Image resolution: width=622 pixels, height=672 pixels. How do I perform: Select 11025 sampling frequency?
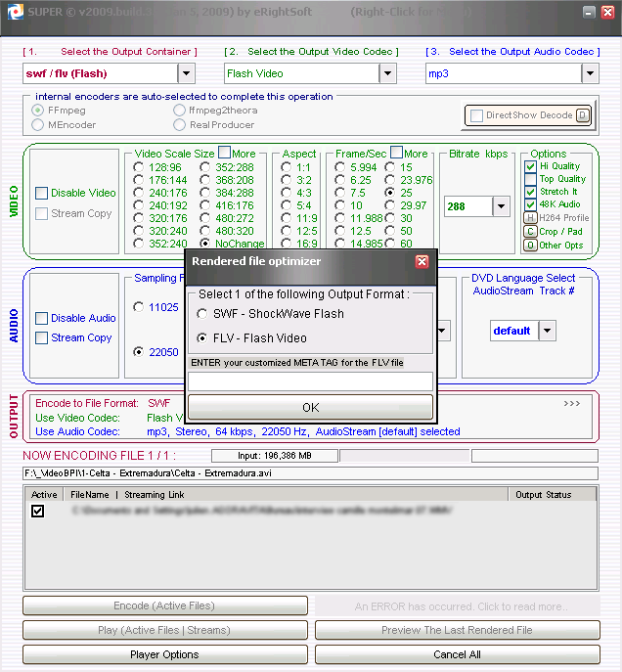tap(138, 307)
